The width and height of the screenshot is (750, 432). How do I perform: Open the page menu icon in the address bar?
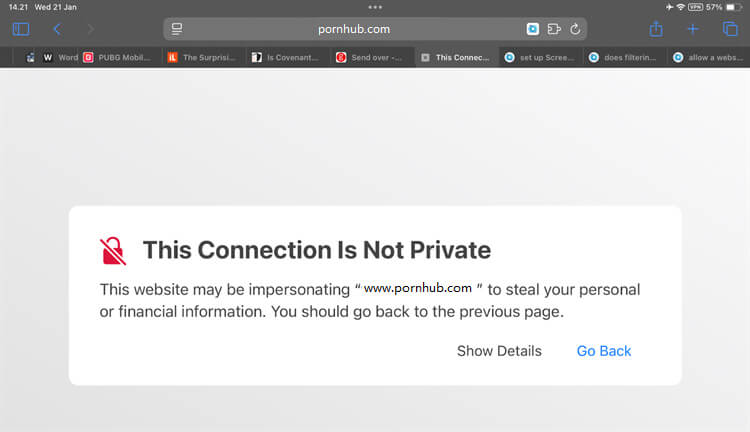(177, 29)
